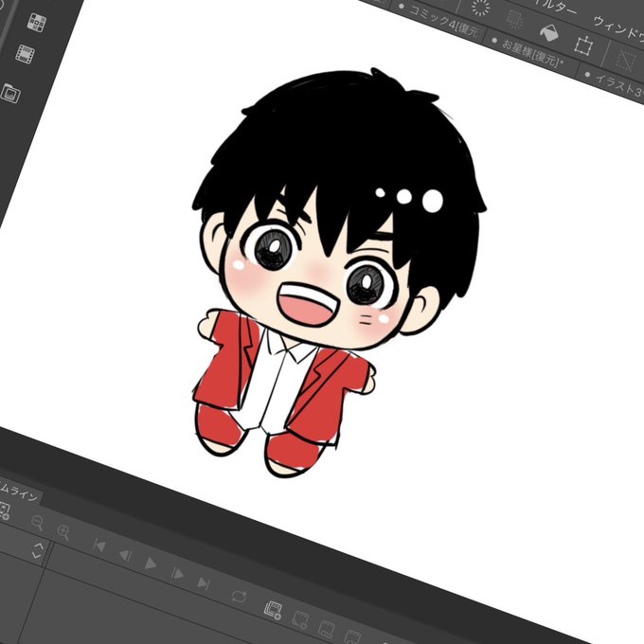Switch to the お星様[復元] canvas tab
The height and width of the screenshot is (644, 644).
[x=528, y=51]
